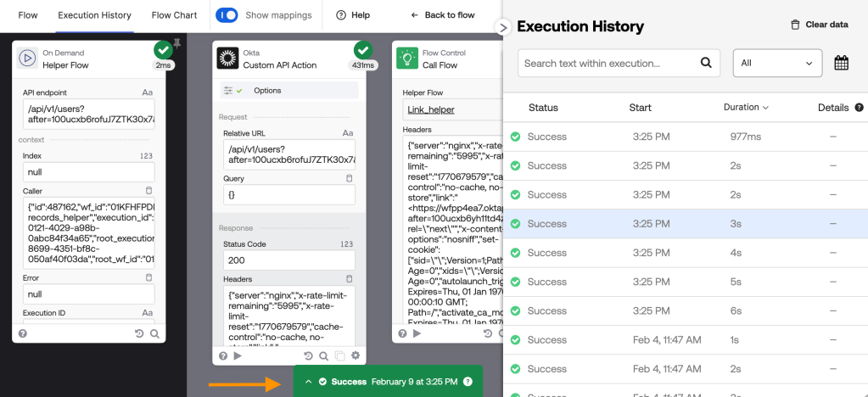Click the help icon on Call Flow card footer
This screenshot has width=868, height=397.
pyautogui.click(x=402, y=334)
